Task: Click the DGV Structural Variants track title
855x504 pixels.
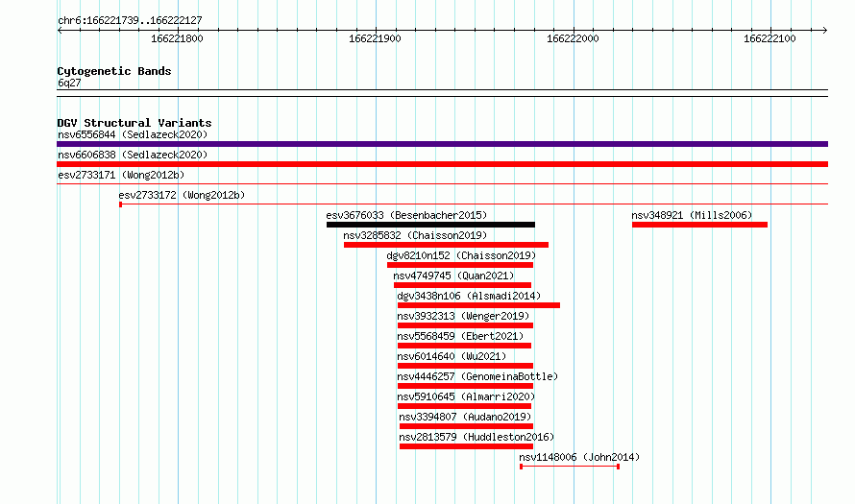Action: click(x=134, y=123)
